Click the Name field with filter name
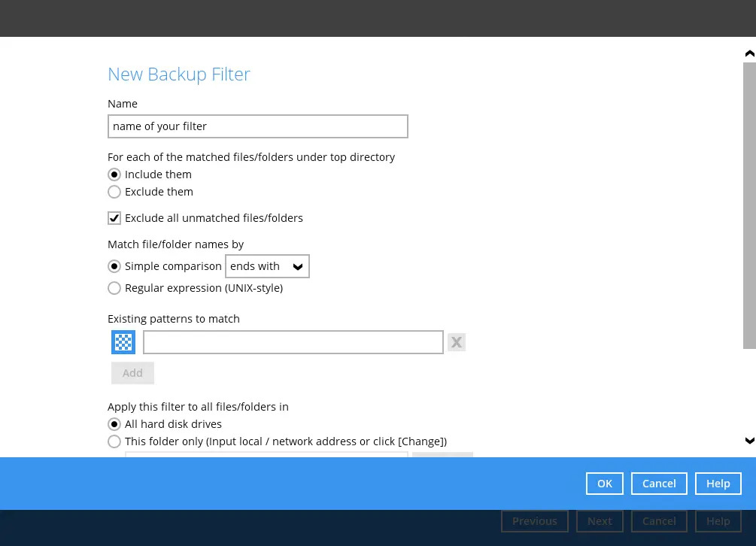Viewport: 756px width, 546px height. pos(257,126)
